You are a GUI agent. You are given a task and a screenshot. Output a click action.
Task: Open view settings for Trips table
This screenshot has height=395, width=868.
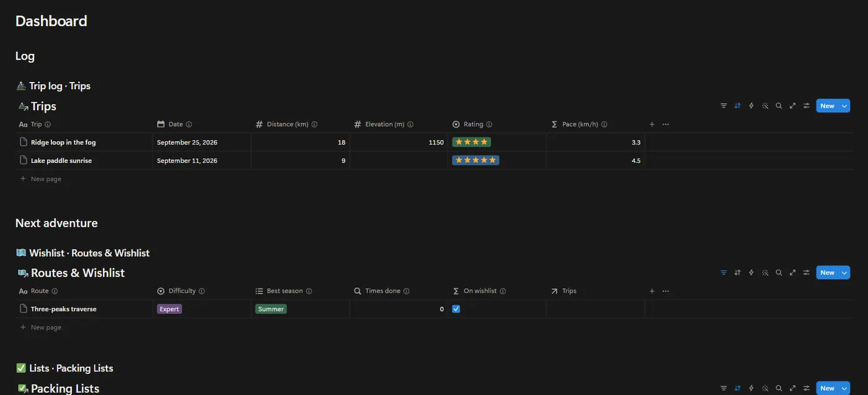point(806,106)
